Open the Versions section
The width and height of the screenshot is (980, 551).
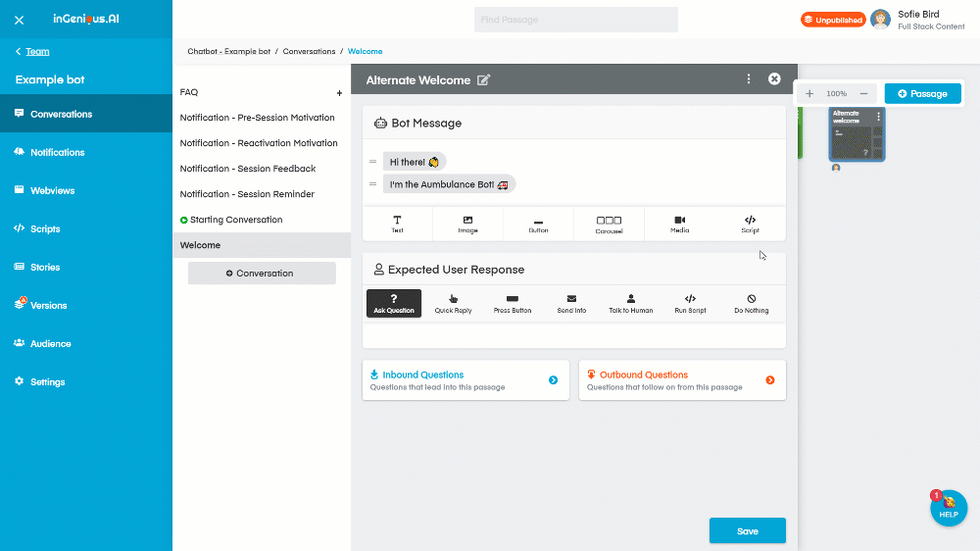tap(86, 305)
